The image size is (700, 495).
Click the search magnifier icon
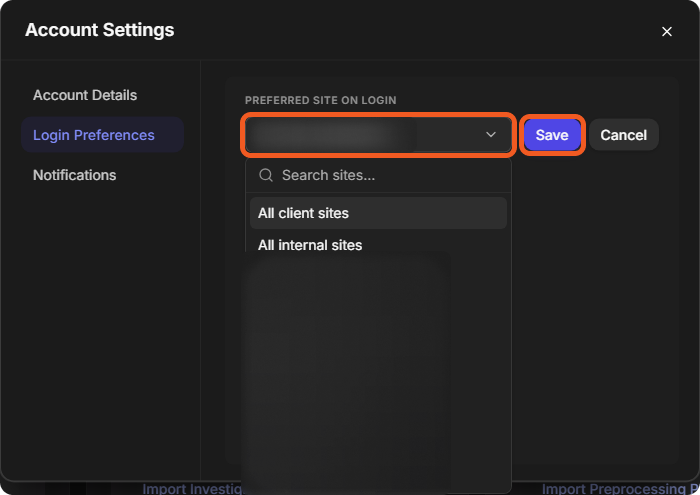pyautogui.click(x=266, y=175)
